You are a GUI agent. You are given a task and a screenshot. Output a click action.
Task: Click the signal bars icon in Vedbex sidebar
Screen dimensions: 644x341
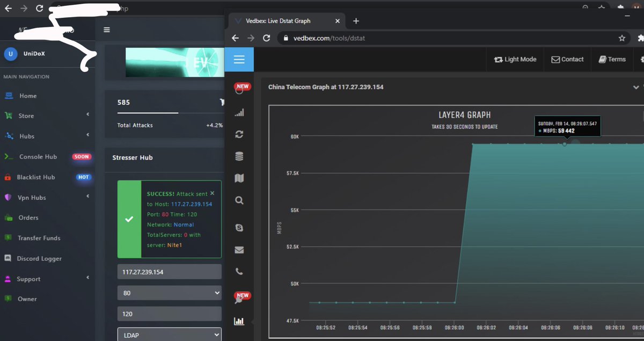click(x=239, y=113)
